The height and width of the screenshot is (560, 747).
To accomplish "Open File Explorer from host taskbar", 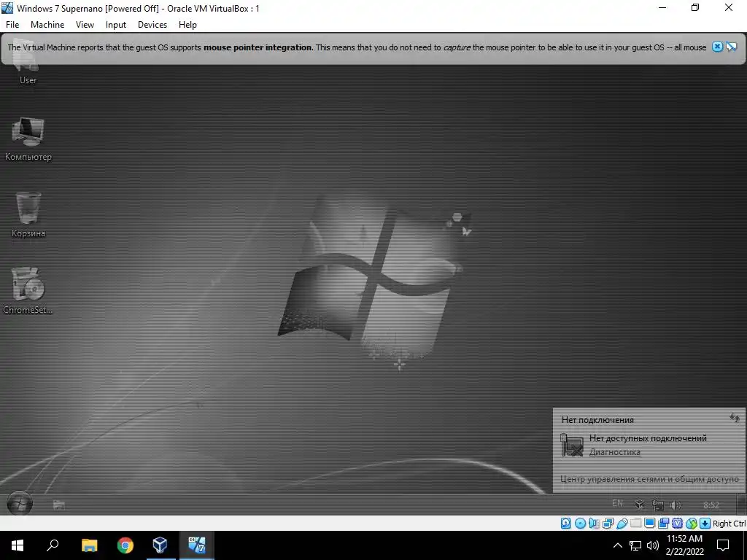I will point(89,545).
